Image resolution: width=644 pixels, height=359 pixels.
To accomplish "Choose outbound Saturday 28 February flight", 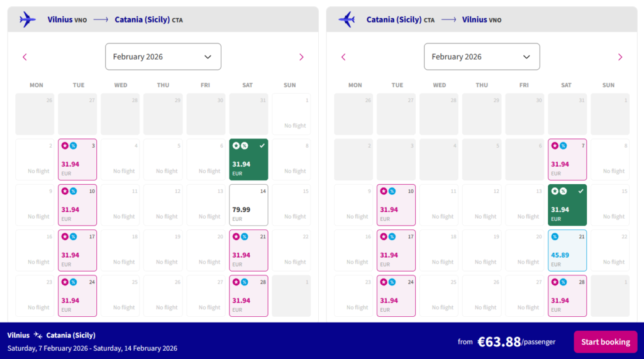I will pyautogui.click(x=248, y=295).
